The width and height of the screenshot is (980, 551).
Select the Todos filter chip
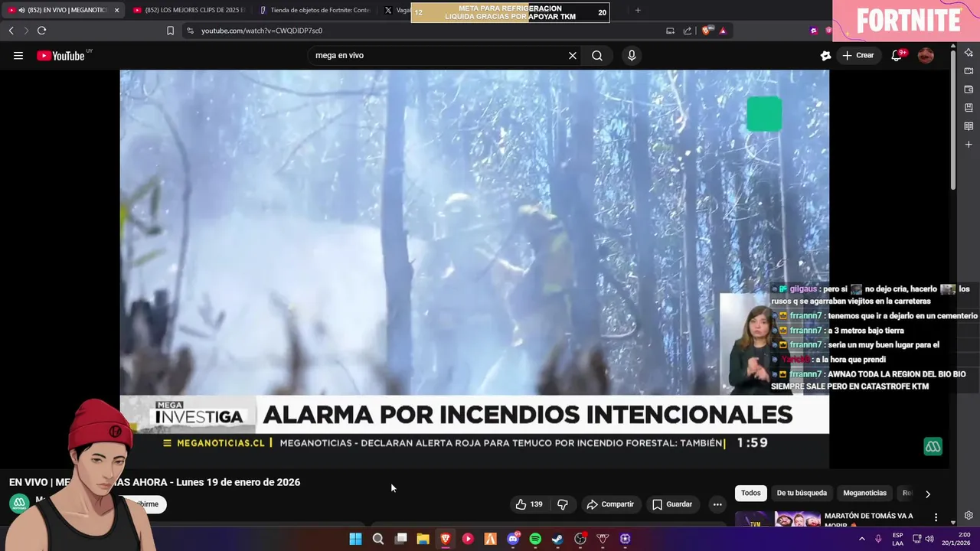click(x=751, y=494)
